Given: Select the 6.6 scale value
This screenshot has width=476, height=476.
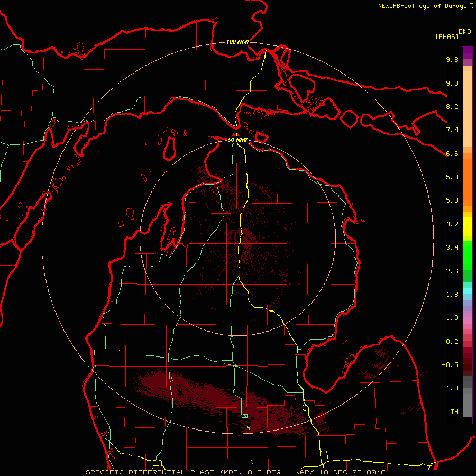Looking at the screenshot, I should 452,153.
